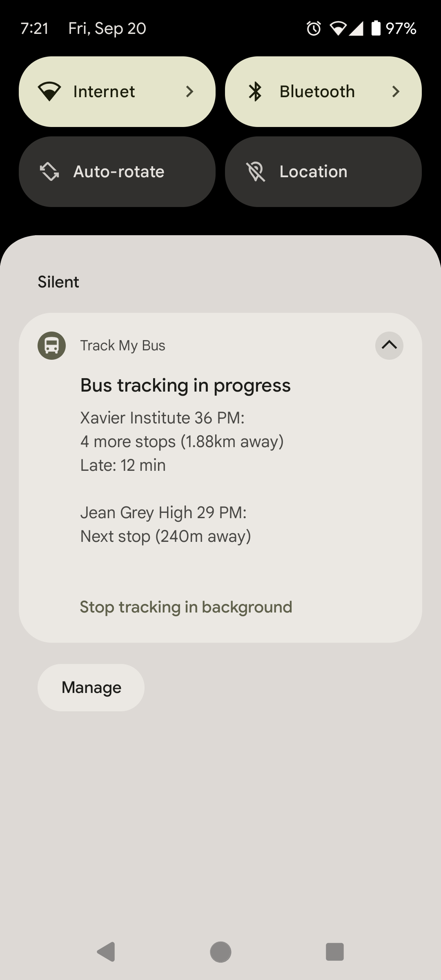
Task: Collapse the Track My Bus notification
Action: point(388,345)
